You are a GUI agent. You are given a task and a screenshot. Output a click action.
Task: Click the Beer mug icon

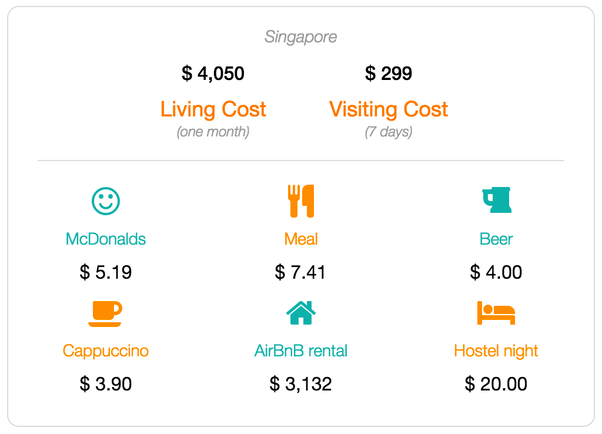click(x=497, y=200)
